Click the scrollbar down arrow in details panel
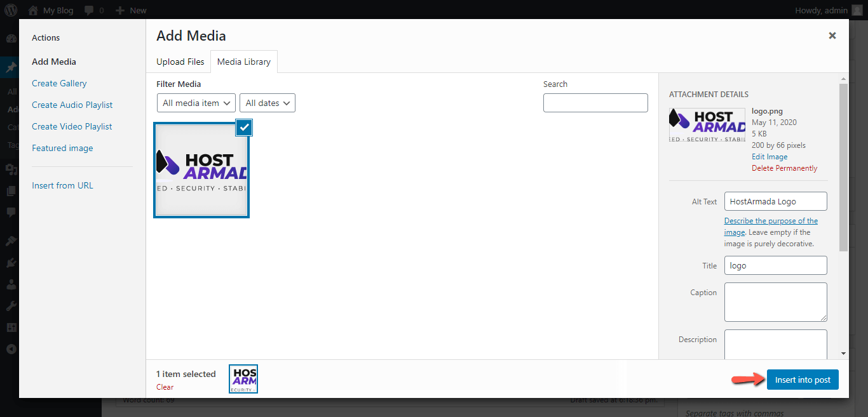The width and height of the screenshot is (868, 417). pyautogui.click(x=843, y=354)
